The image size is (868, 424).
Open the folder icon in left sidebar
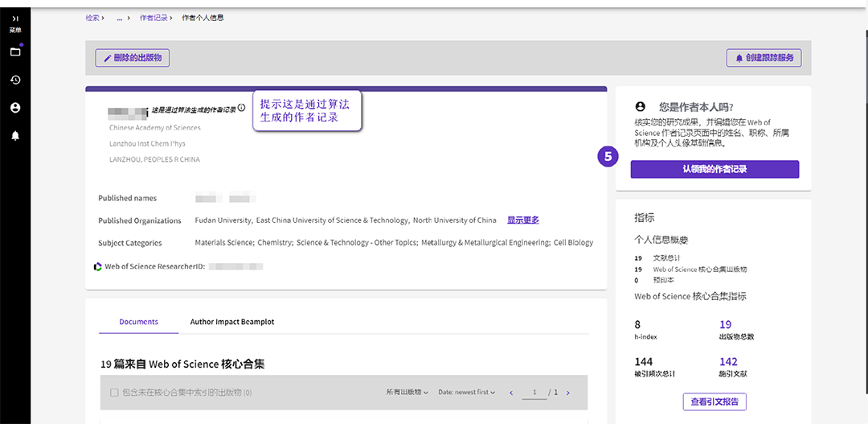[15, 51]
